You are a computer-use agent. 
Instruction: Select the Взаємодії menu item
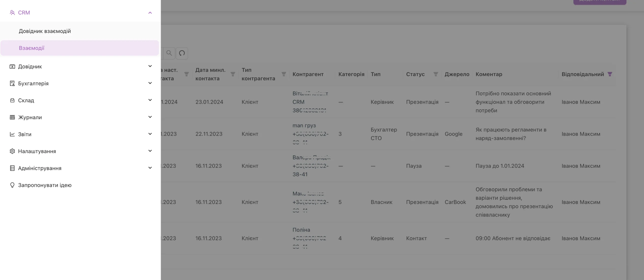(x=79, y=48)
